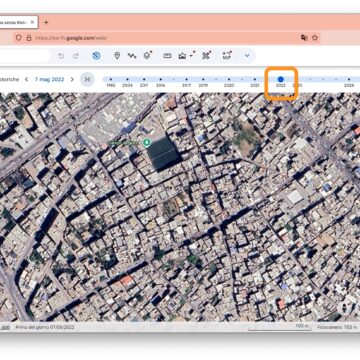Click the last icon before the chevron

pos(227,56)
